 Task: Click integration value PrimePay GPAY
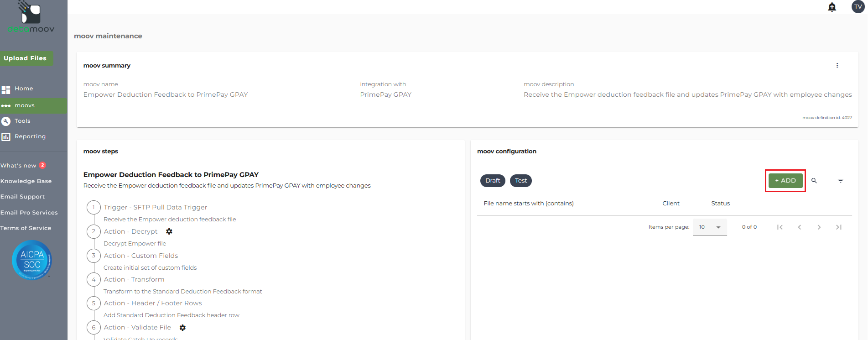coord(386,94)
